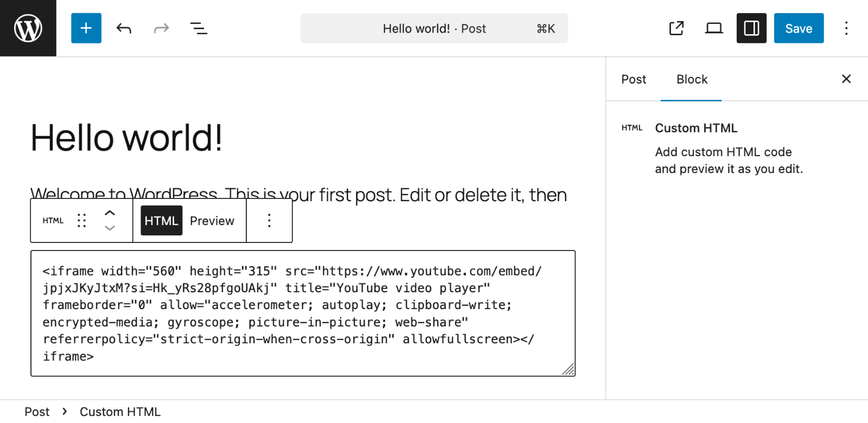Click the Add custom HTML code description
Screen dimensions: 868x423
(x=729, y=161)
